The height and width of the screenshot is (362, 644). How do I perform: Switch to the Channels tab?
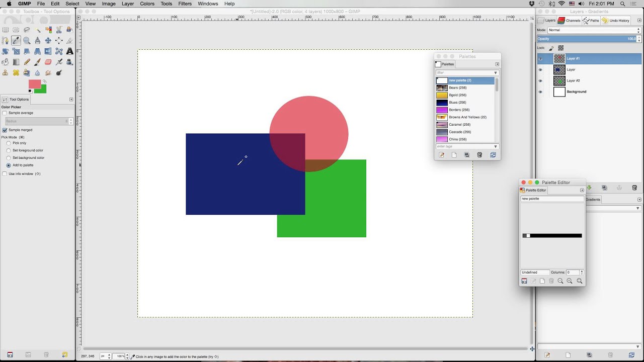[569, 21]
